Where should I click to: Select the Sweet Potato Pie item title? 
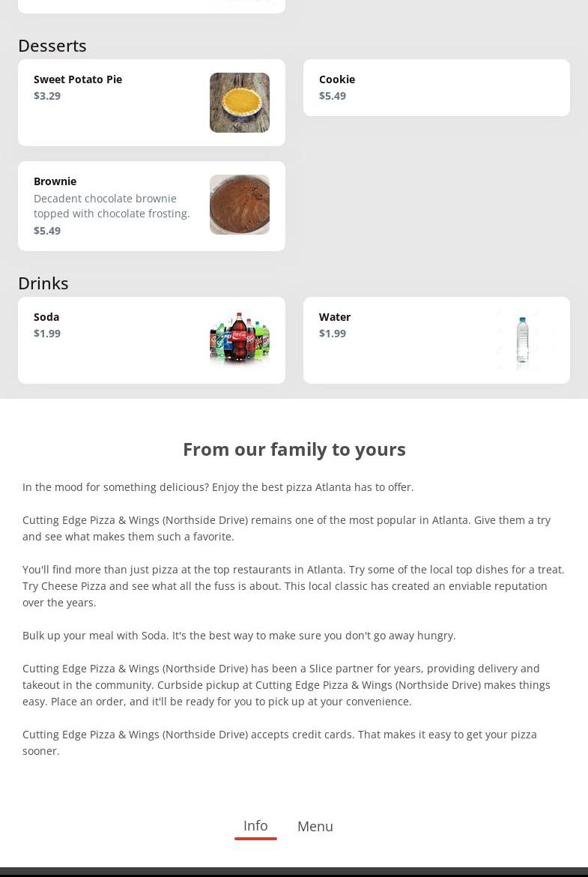point(78,79)
